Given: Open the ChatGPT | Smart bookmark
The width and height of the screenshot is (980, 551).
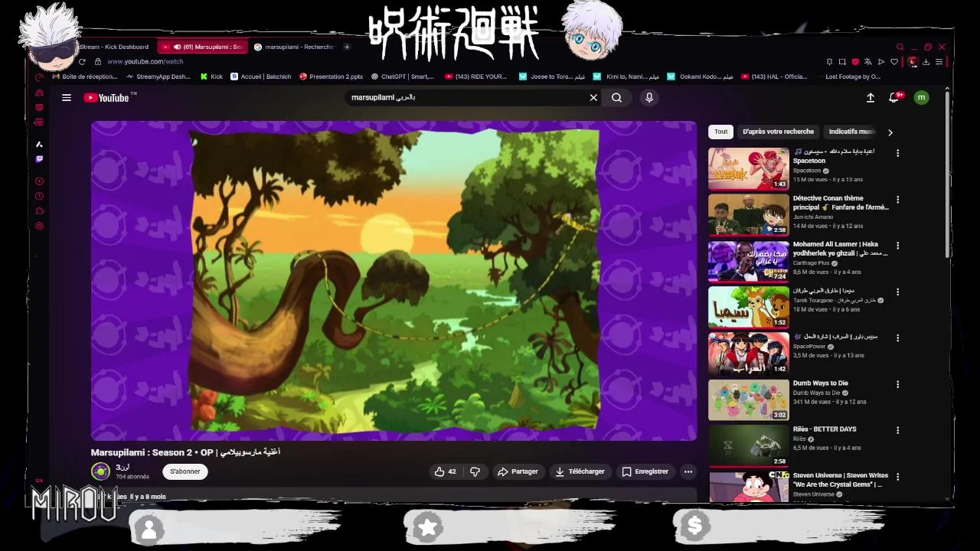Looking at the screenshot, I should pos(402,77).
